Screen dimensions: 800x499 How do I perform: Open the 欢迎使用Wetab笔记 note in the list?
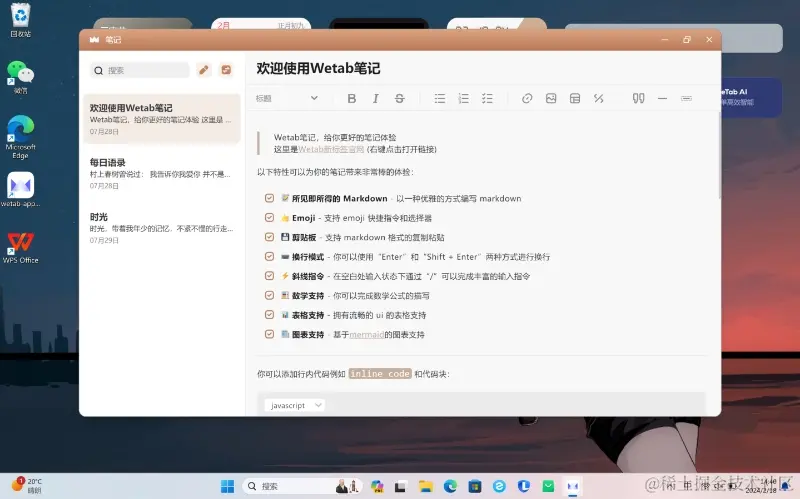click(162, 119)
